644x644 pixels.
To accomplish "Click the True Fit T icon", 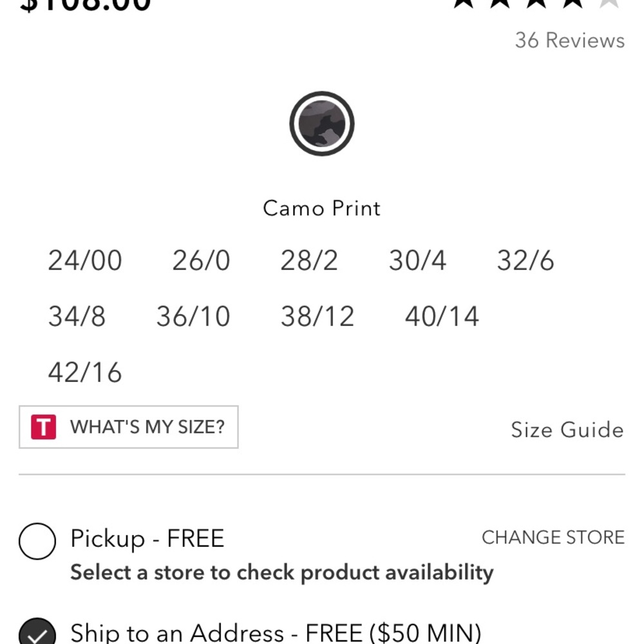I will (x=44, y=426).
